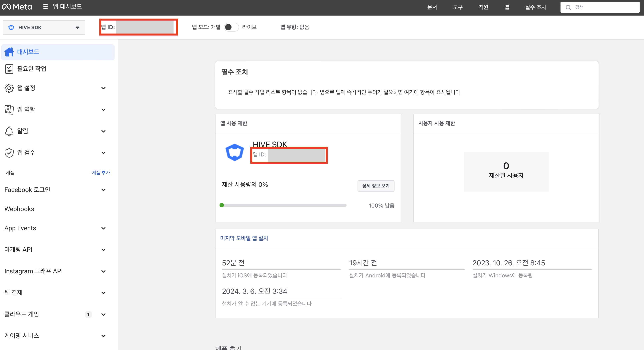
Task: Expand the 마케팅 API menu
Action: (x=103, y=250)
